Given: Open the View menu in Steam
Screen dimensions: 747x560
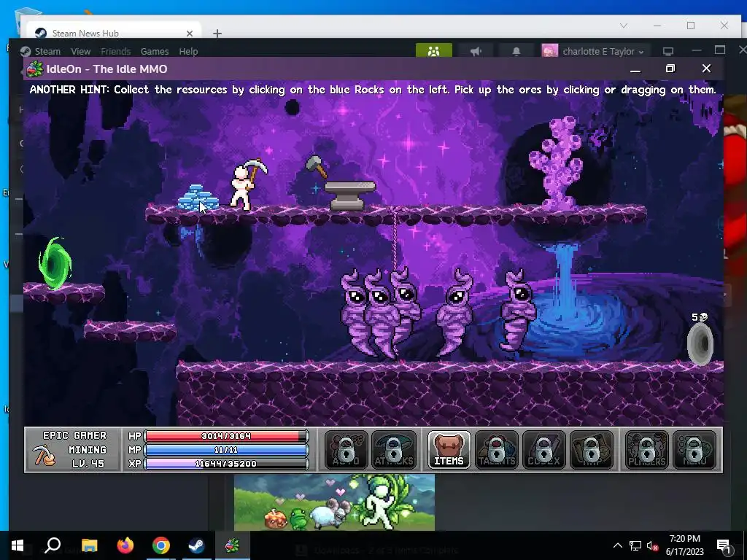Looking at the screenshot, I should (80, 52).
